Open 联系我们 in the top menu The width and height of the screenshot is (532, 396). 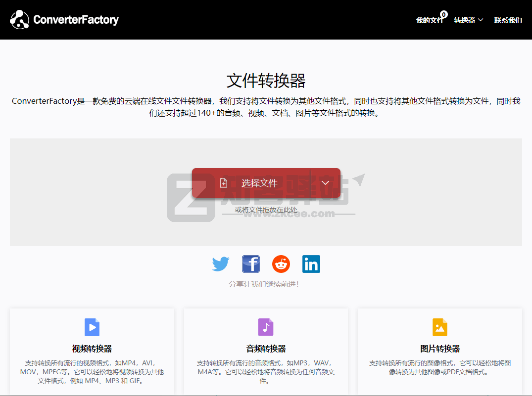click(x=508, y=20)
